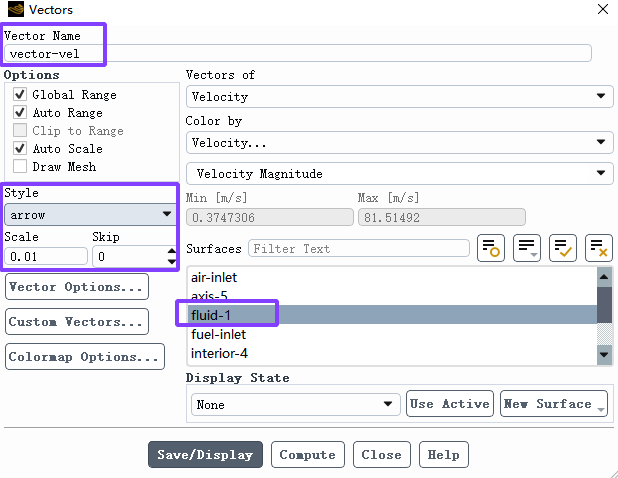Enable the Draw Mesh checkbox
The width and height of the screenshot is (618, 478).
pos(20,166)
